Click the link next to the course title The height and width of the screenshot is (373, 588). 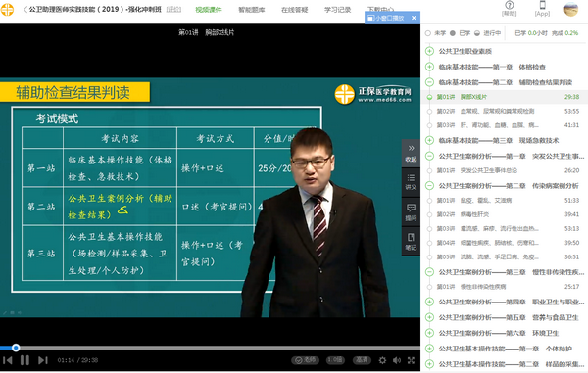173,10
